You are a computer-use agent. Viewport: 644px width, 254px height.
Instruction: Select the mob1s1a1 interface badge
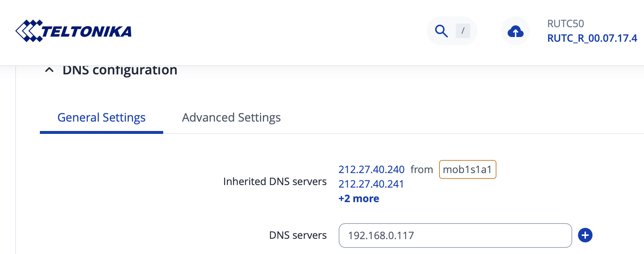tap(467, 169)
